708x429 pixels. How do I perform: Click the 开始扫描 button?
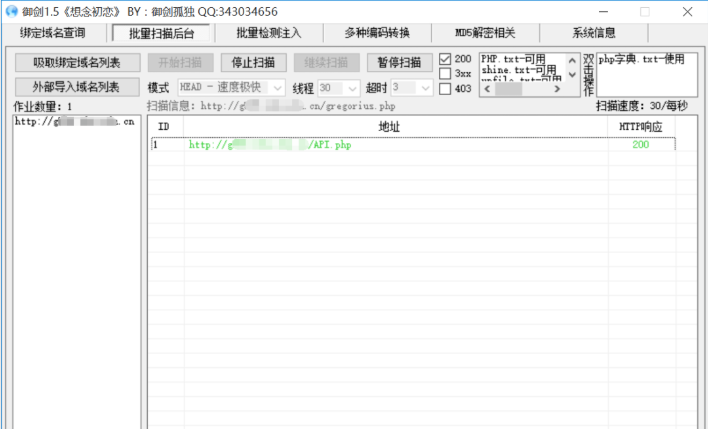(180, 63)
